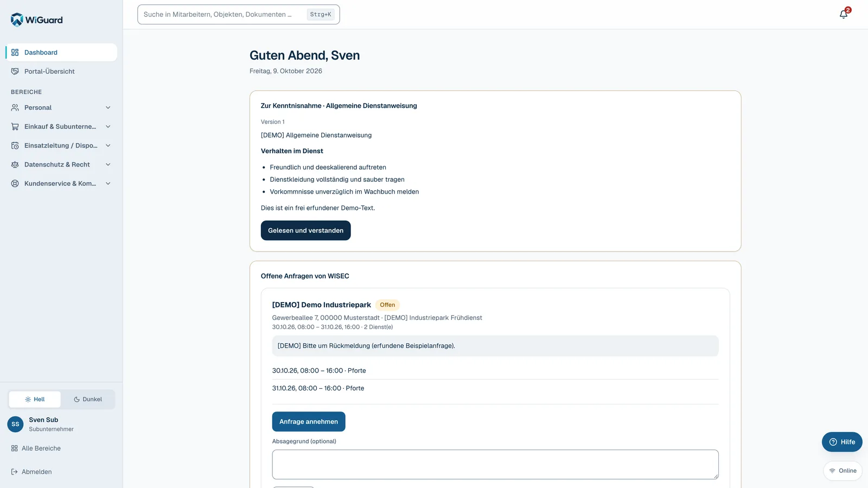This screenshot has height=488, width=868.
Task: Click the Einkauf shopping cart icon
Action: pyautogui.click(x=15, y=127)
